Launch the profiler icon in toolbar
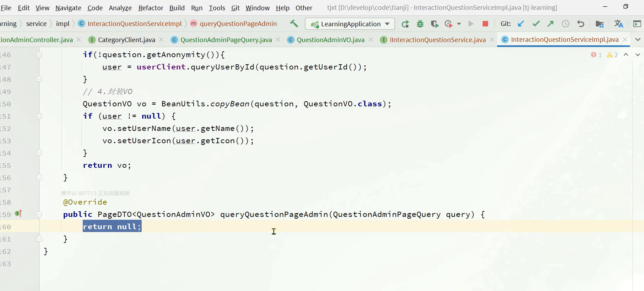644x291 pixels. point(448,24)
